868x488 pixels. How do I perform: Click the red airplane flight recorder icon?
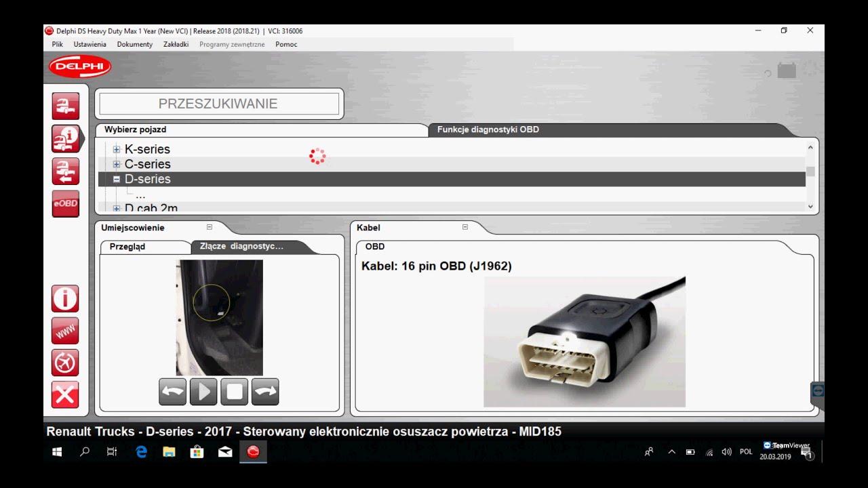click(x=65, y=363)
